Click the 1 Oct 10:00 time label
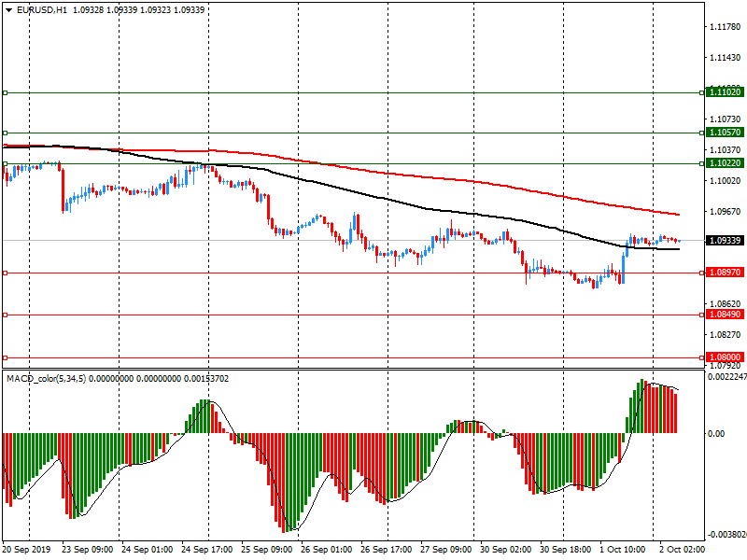The width and height of the screenshot is (747, 560). 623,550
